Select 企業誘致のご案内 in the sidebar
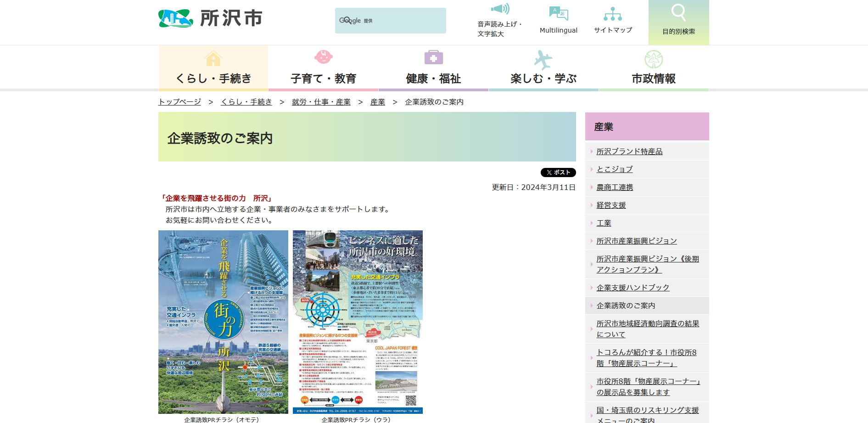 point(626,306)
